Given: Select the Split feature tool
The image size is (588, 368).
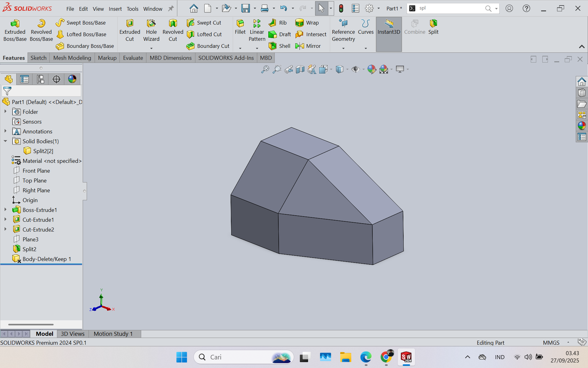Looking at the screenshot, I should click(433, 24).
